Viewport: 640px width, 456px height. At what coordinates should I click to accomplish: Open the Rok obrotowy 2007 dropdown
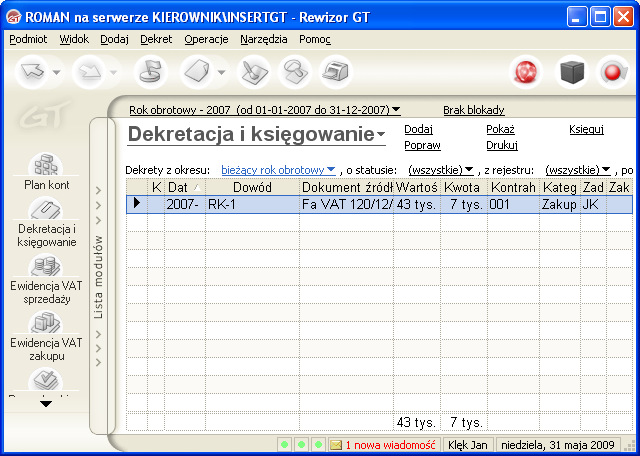[265, 110]
